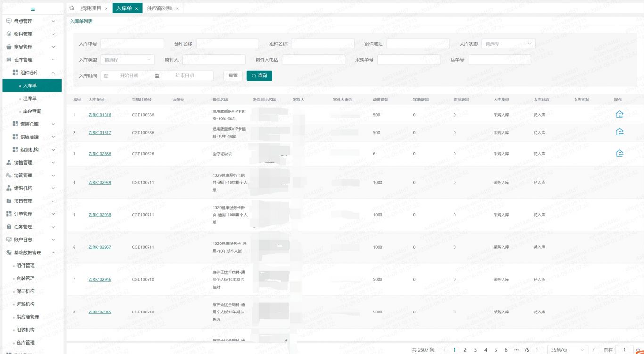The width and height of the screenshot is (644, 354).
Task: Open 出库单 in the sidebar
Action: click(30, 98)
